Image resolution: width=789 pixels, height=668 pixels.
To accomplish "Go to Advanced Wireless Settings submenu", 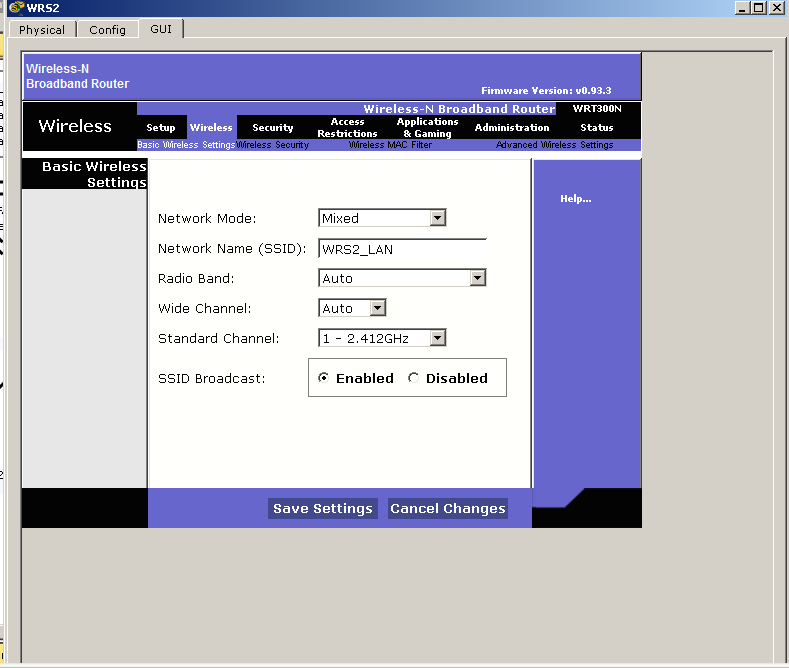I will tap(555, 145).
